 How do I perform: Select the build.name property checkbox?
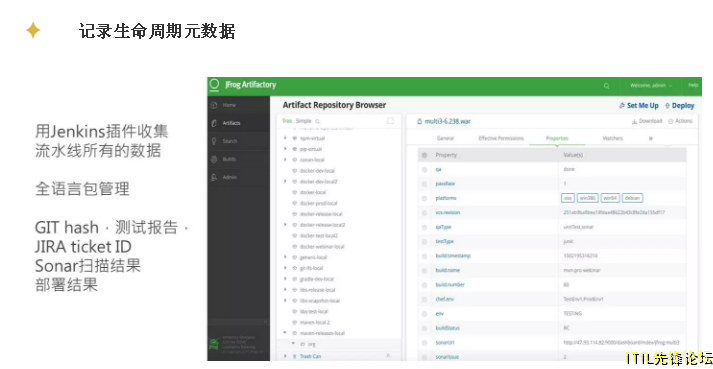pos(424,270)
